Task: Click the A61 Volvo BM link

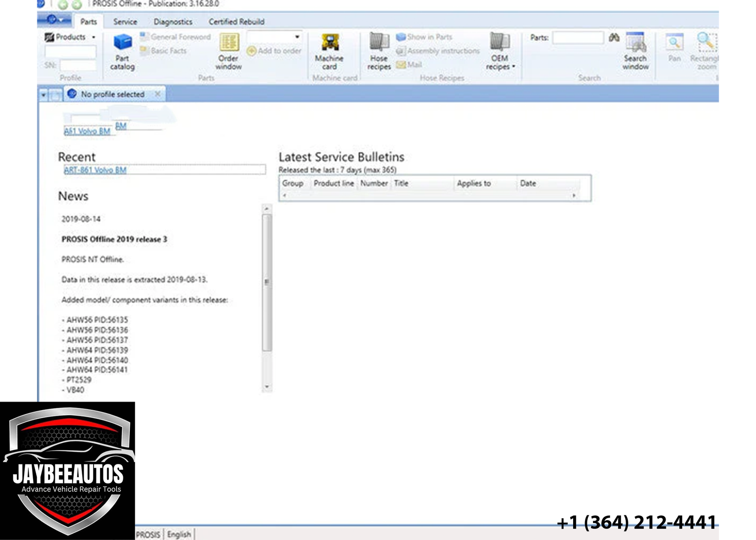Action: click(87, 131)
